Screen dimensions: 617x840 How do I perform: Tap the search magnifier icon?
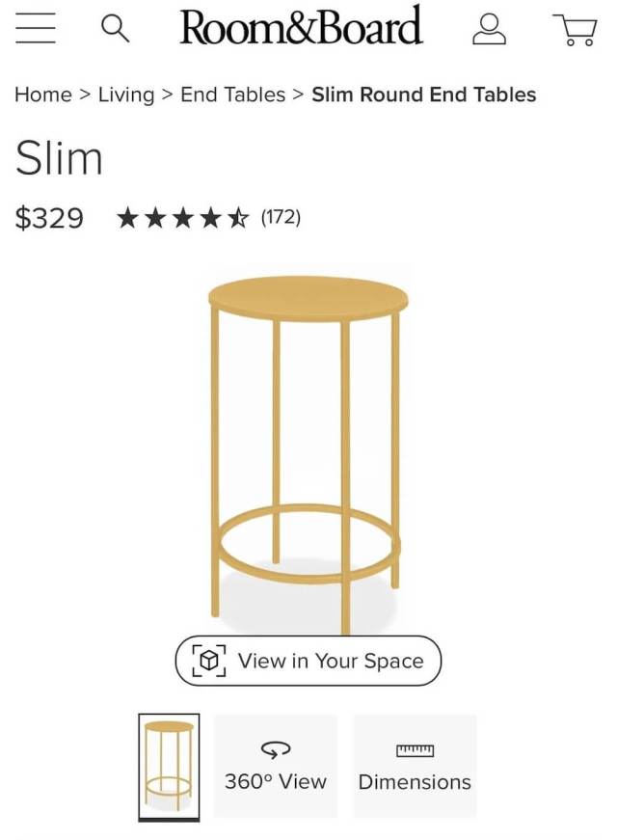pyautogui.click(x=115, y=29)
